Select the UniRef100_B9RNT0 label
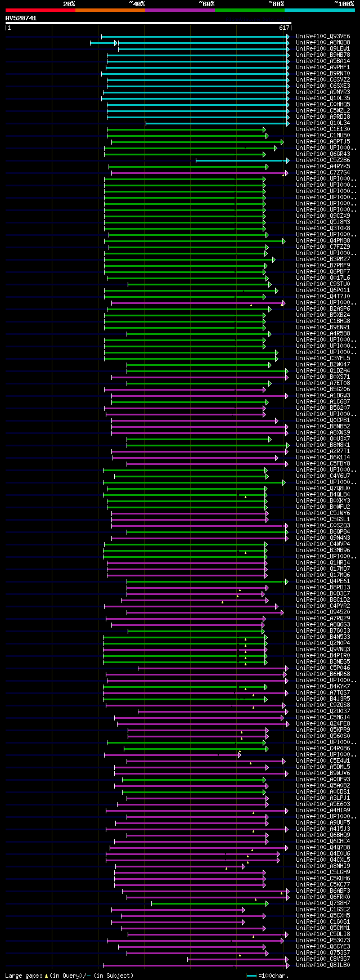 tap(323, 74)
